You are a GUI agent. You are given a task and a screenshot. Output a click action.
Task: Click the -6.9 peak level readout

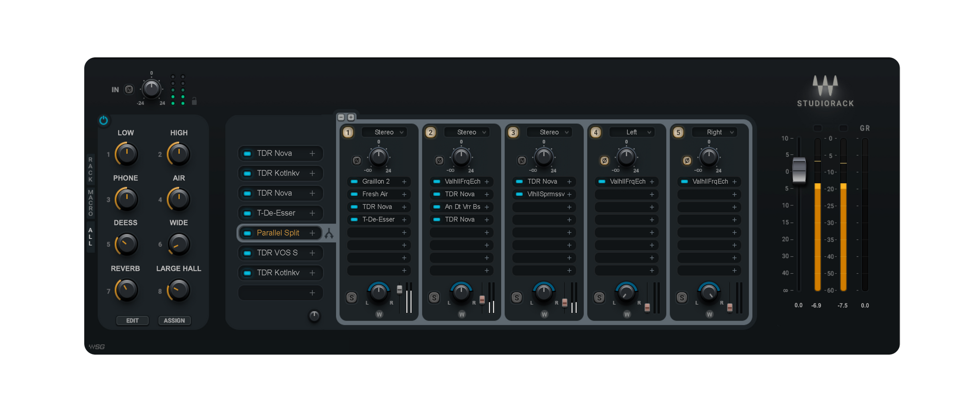[816, 305]
